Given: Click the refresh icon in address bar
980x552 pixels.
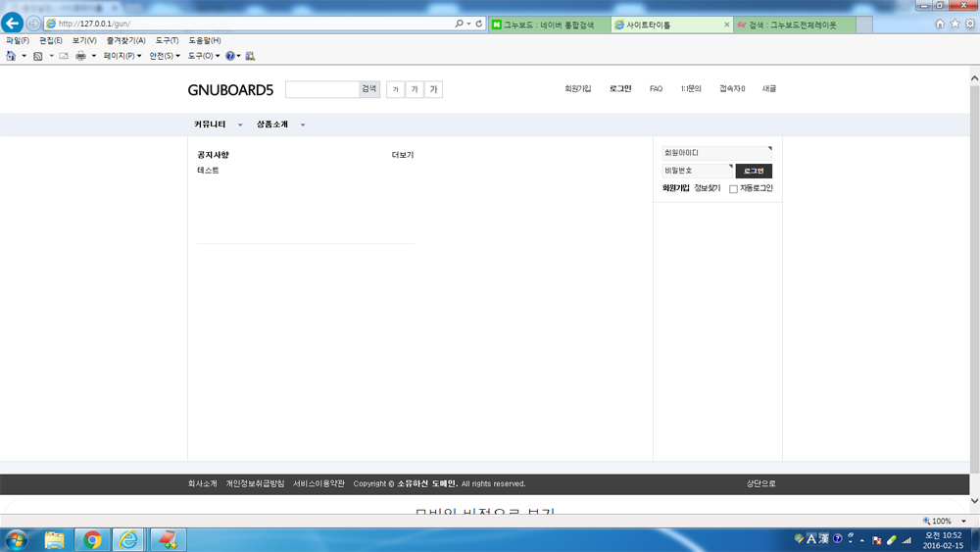Looking at the screenshot, I should click(479, 24).
